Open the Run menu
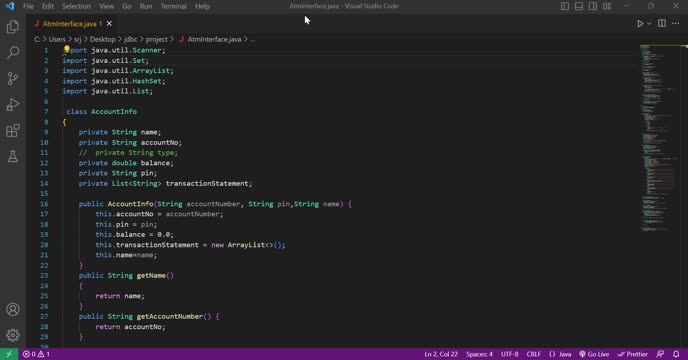The height and width of the screenshot is (360, 688). [x=146, y=6]
